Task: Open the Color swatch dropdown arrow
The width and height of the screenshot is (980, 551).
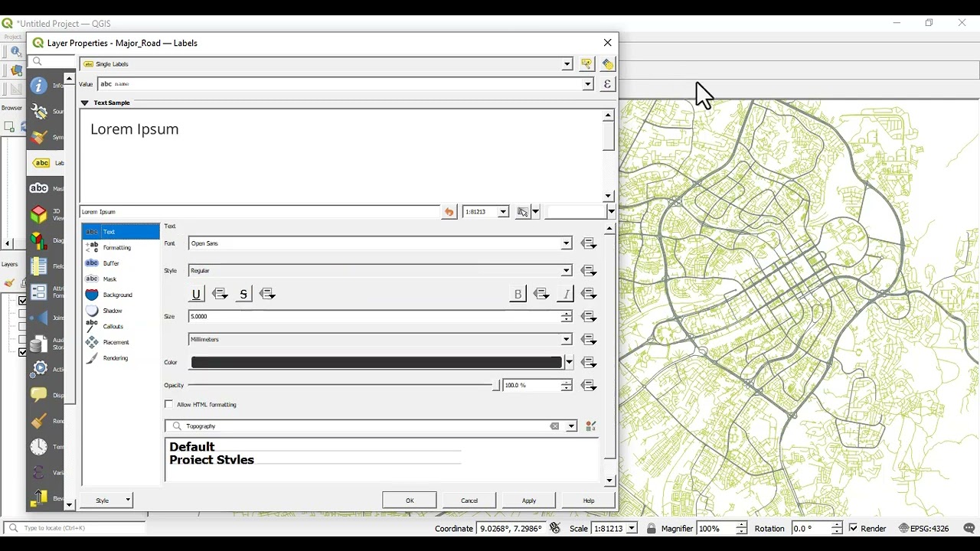Action: (x=569, y=363)
